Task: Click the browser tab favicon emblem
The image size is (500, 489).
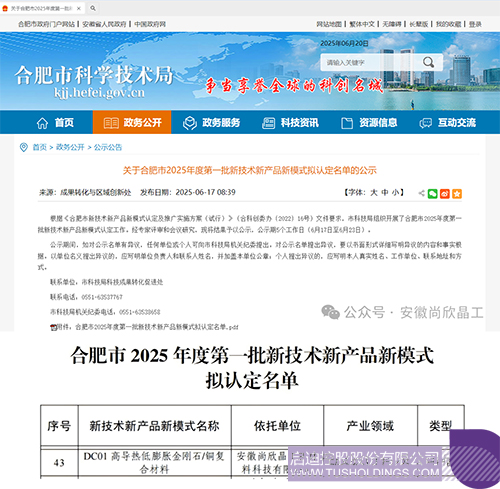Action: tap(5, 8)
